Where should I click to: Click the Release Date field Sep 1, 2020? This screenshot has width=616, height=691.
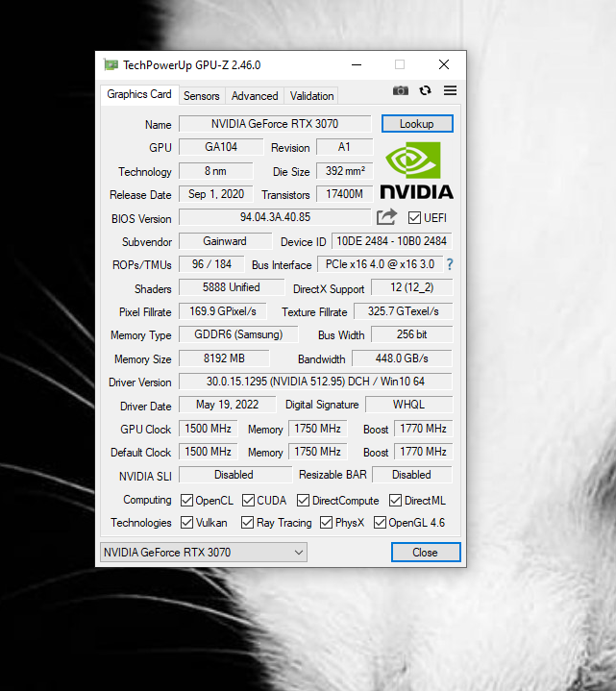point(216,194)
